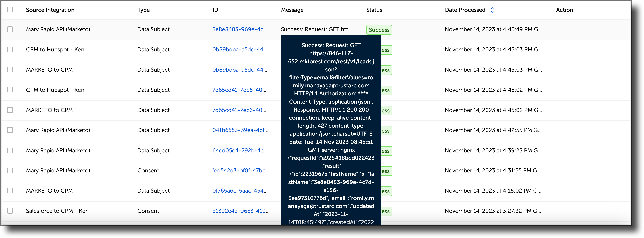Screen dimensions: 644x238
Task: Open ID link fed542d3-bf0f-47bb...
Action: 240,171
